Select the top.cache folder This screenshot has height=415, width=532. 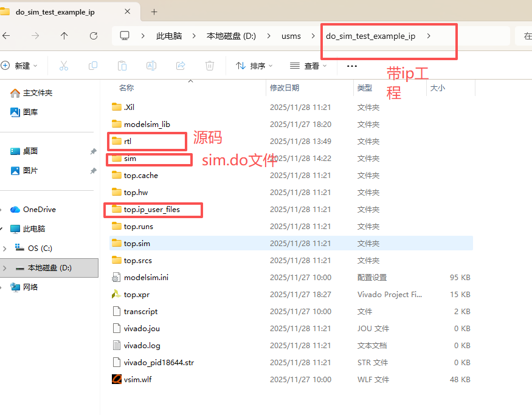(291, 175)
